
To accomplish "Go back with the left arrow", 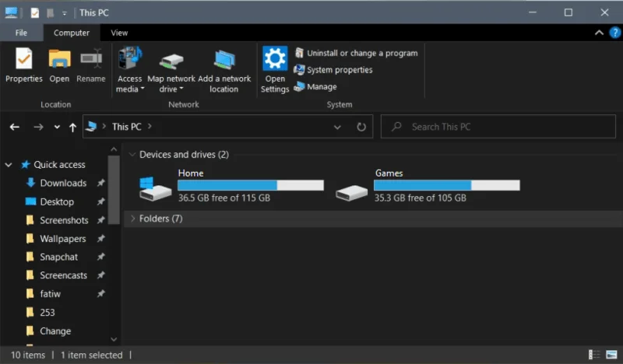I will pyautogui.click(x=15, y=127).
